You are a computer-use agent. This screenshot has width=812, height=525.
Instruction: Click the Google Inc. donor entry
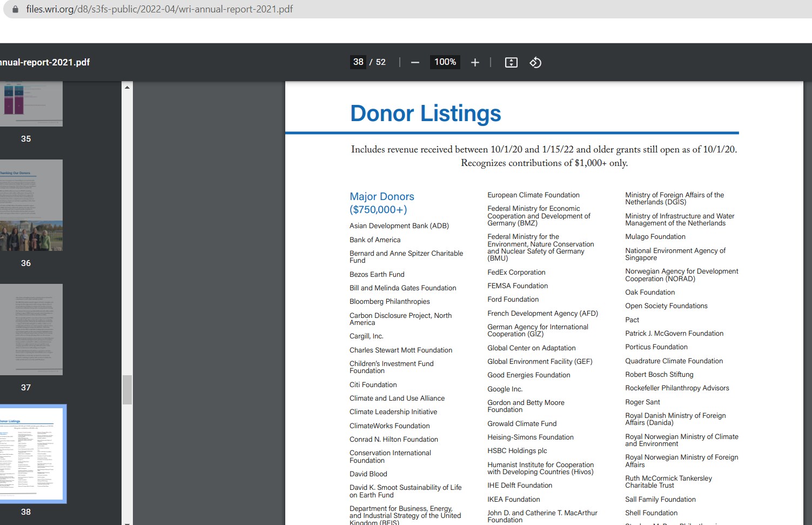505,389
